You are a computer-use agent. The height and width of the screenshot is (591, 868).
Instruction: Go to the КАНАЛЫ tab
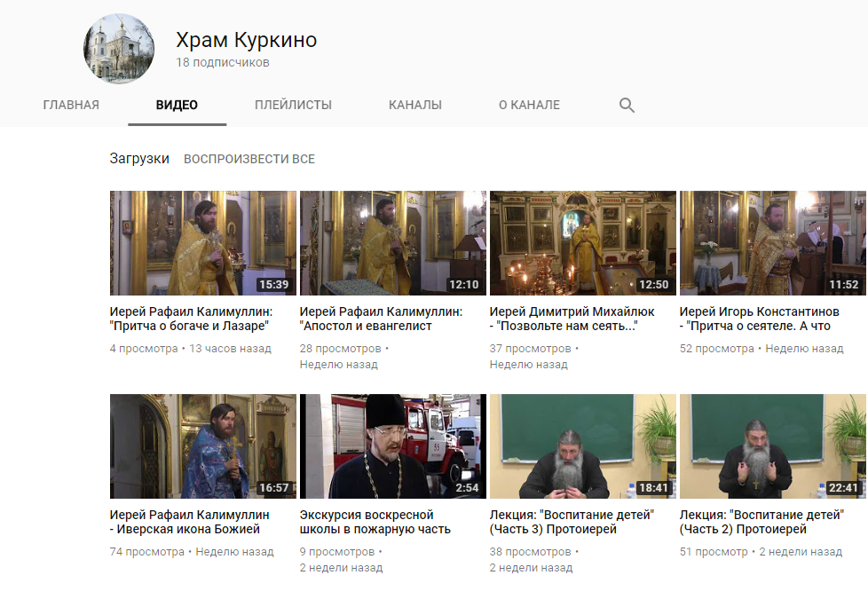click(414, 105)
